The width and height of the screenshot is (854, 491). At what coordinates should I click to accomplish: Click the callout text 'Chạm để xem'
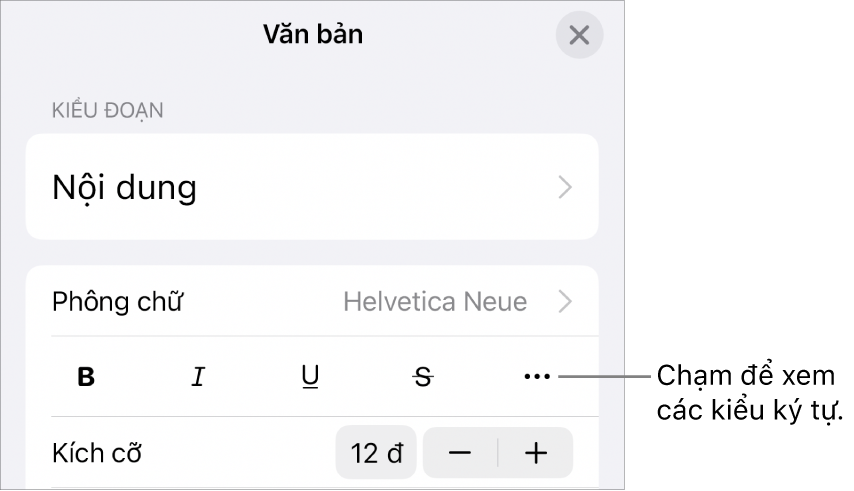coord(750,377)
